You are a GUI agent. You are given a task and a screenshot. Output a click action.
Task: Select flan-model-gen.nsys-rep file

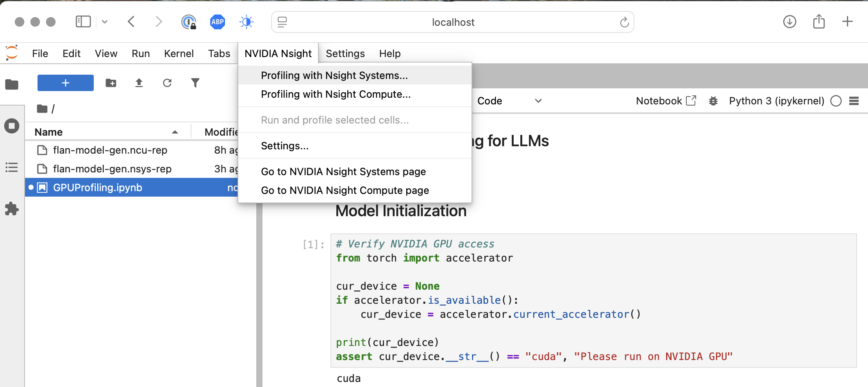[x=132, y=169]
